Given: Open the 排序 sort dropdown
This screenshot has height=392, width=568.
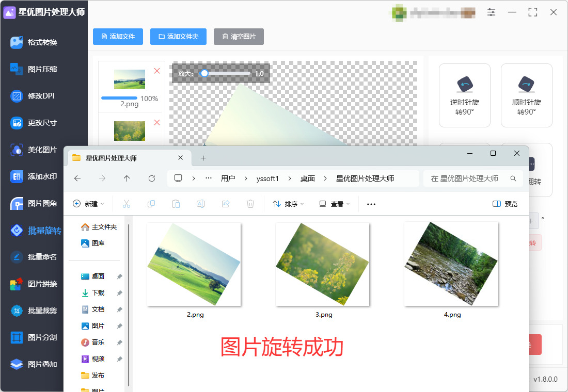Looking at the screenshot, I should 288,204.
